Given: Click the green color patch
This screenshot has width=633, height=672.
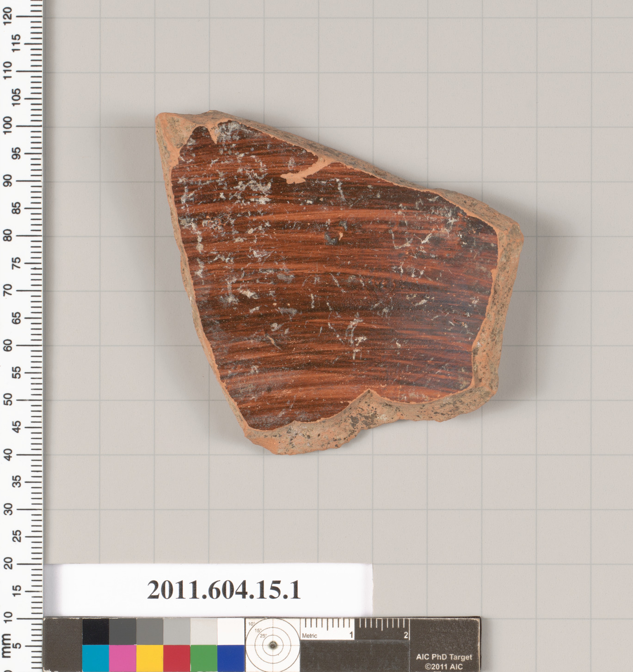Looking at the screenshot, I should click(x=203, y=659).
